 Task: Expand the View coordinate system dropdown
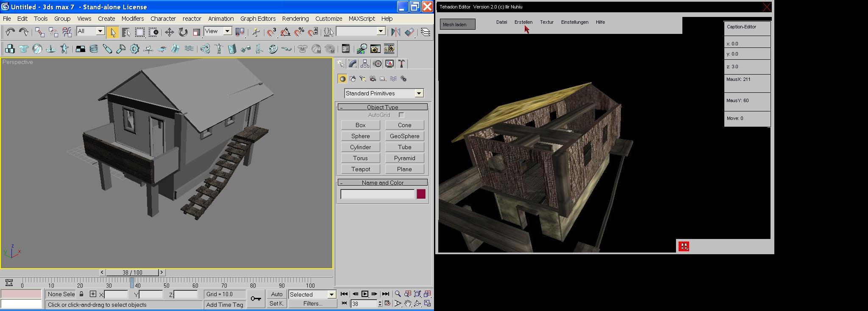tap(227, 31)
